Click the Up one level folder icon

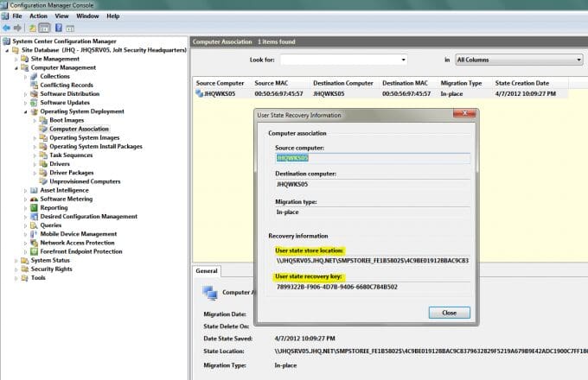(x=33, y=28)
